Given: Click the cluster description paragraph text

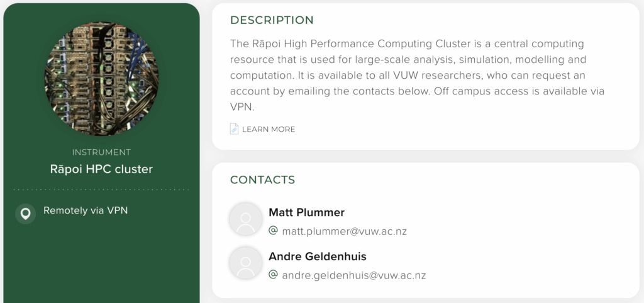Looking at the screenshot, I should (418, 75).
